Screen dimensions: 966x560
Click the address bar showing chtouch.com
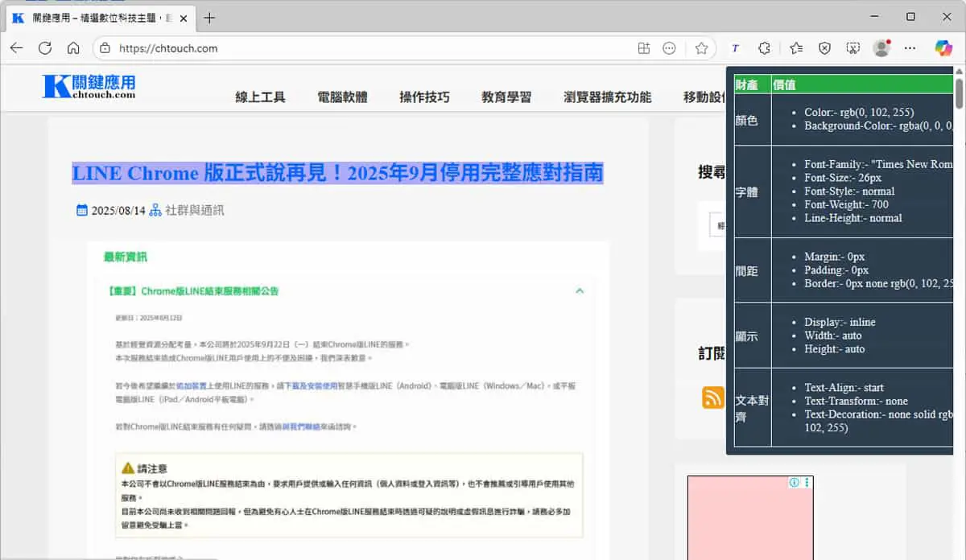394,48
